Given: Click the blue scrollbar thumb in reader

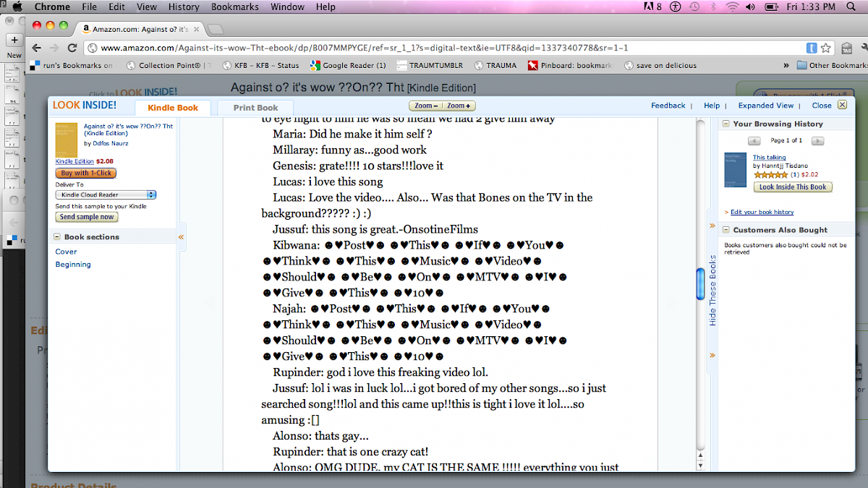Looking at the screenshot, I should [700, 283].
